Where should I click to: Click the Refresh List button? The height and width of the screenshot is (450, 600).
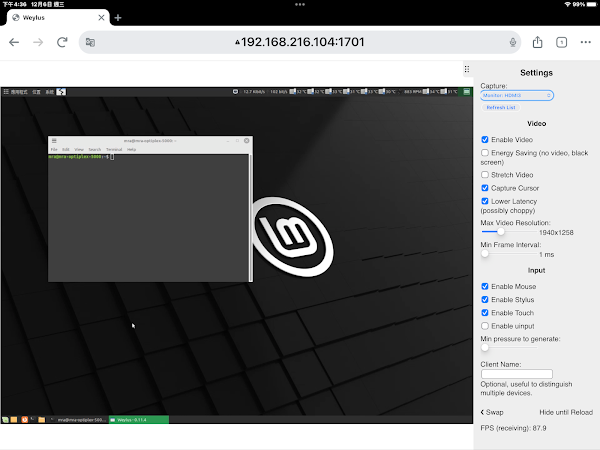click(x=501, y=108)
